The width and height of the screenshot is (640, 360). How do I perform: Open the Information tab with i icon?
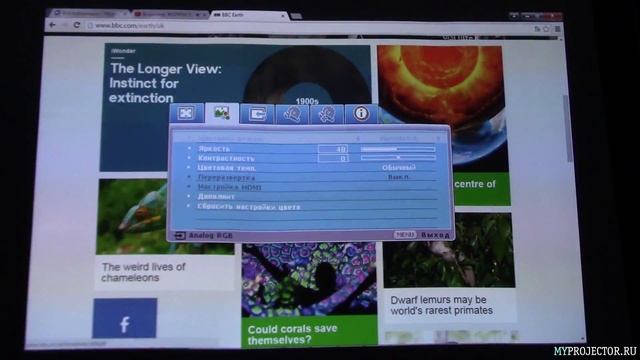point(361,113)
